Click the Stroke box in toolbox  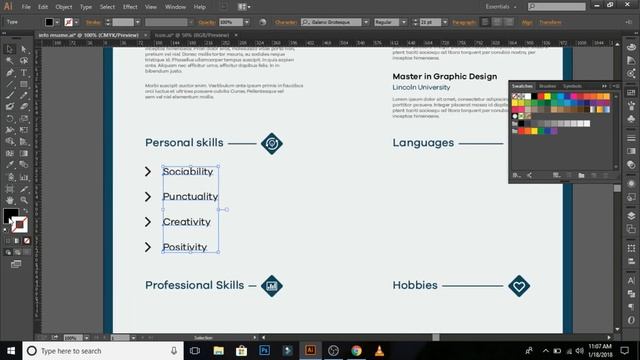pos(19,224)
